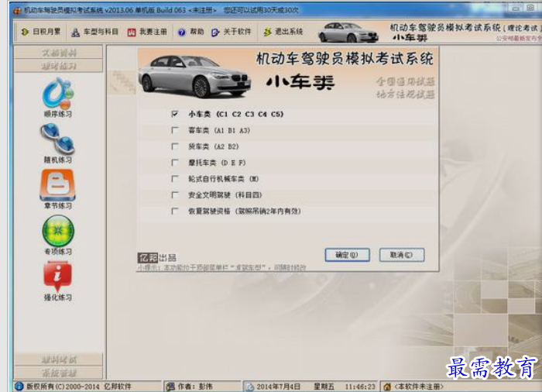Dismiss the dialog with the 取消 button

coord(402,255)
